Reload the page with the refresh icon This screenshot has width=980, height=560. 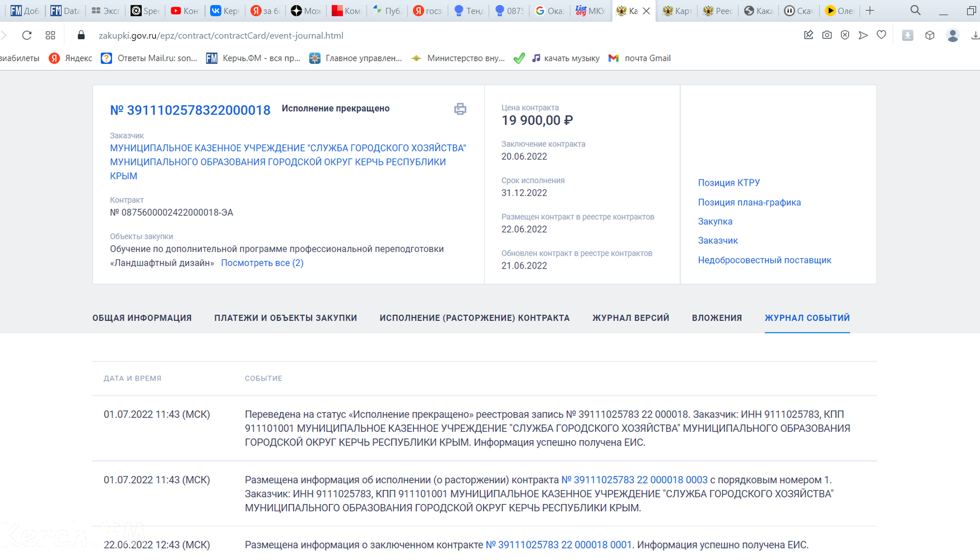click(x=27, y=35)
